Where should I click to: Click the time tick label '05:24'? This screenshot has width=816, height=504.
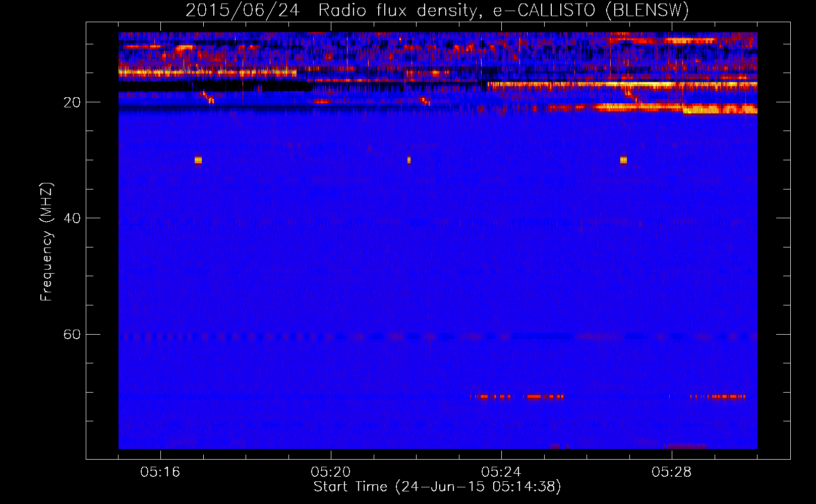pyautogui.click(x=501, y=472)
